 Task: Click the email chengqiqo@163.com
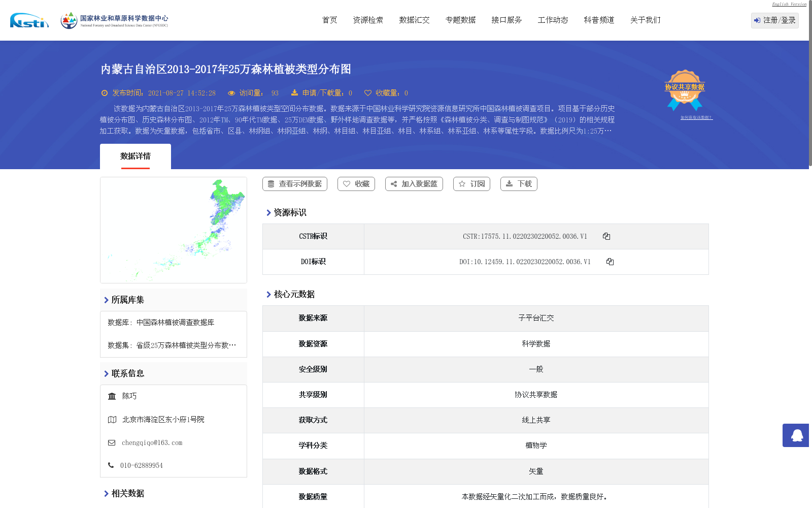152,443
